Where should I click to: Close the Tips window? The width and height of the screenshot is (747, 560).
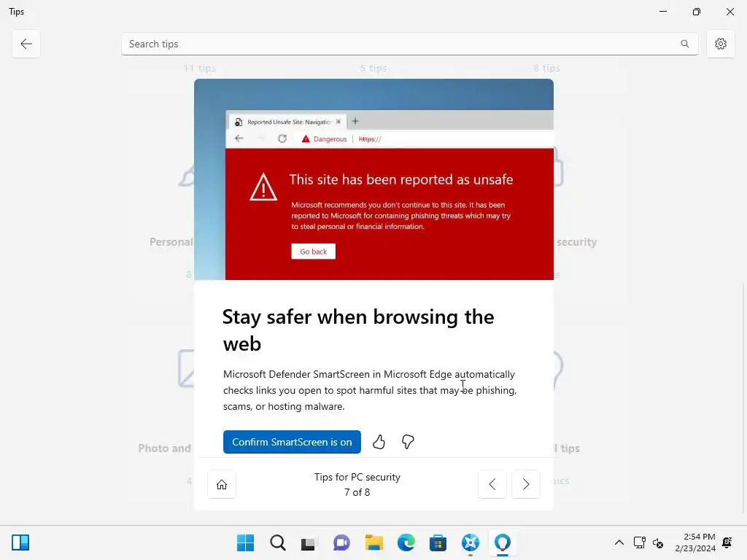[729, 12]
